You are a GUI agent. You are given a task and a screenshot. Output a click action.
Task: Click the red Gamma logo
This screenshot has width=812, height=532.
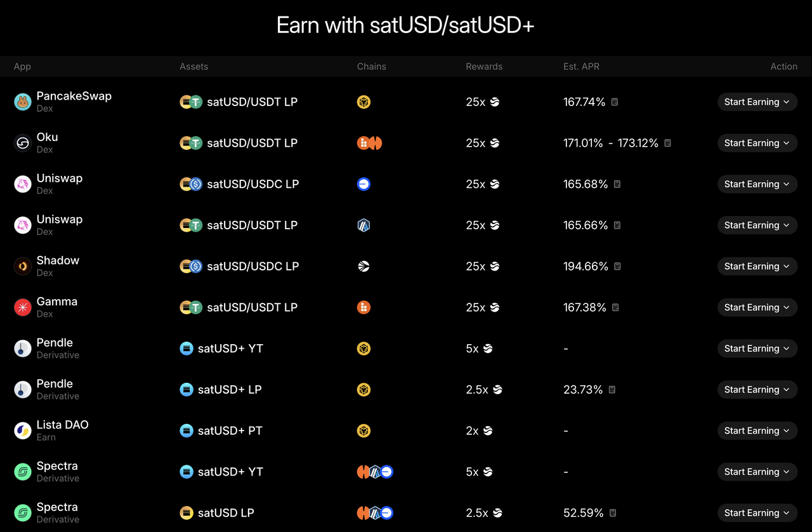(23, 308)
